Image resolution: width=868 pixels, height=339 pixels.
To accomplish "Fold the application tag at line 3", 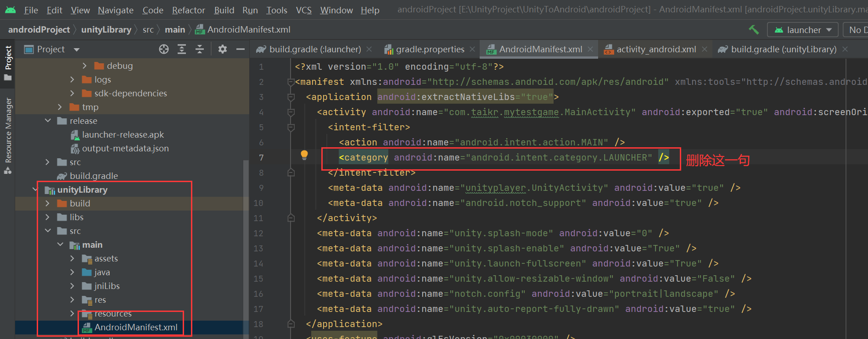I will [x=291, y=97].
